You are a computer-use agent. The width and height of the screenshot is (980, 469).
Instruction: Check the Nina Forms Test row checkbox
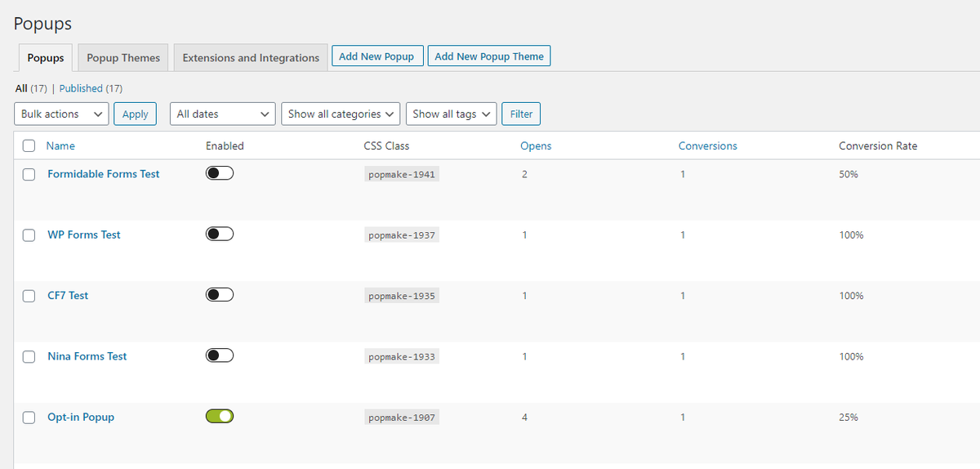(x=29, y=357)
